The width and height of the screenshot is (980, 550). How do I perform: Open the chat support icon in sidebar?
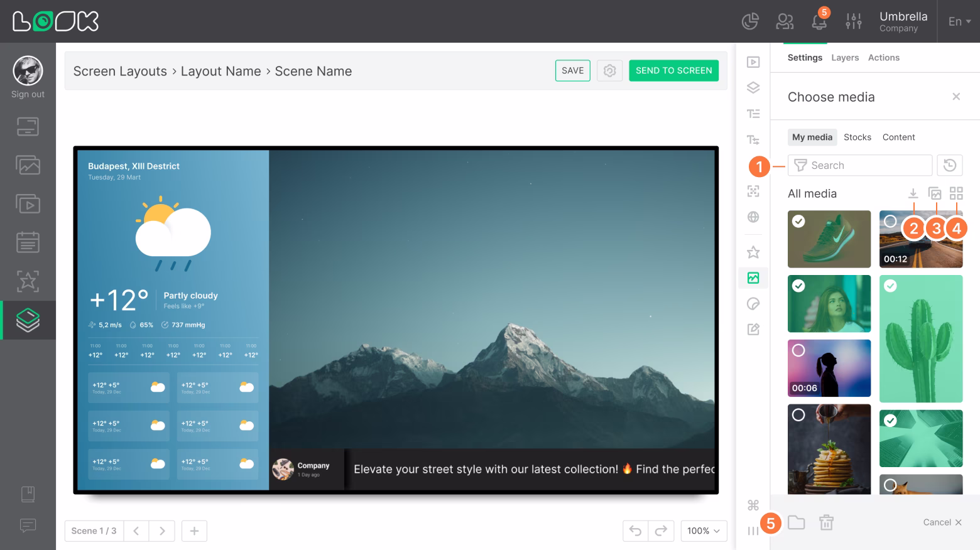(28, 526)
